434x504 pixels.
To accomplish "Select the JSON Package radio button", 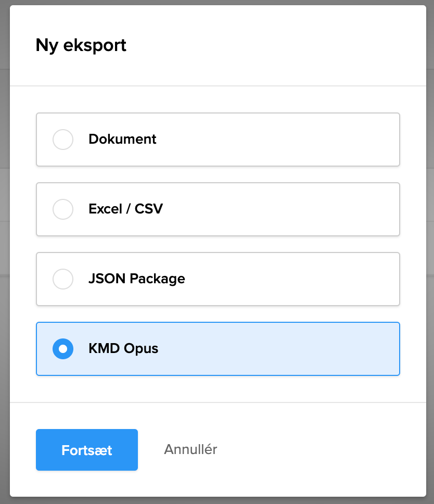I will coord(63,279).
